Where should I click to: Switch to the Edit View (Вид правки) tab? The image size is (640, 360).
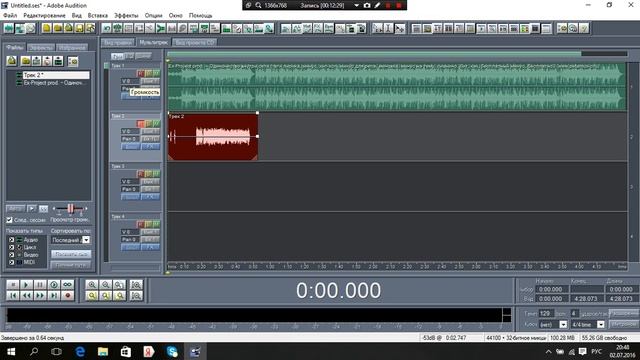(x=118, y=42)
